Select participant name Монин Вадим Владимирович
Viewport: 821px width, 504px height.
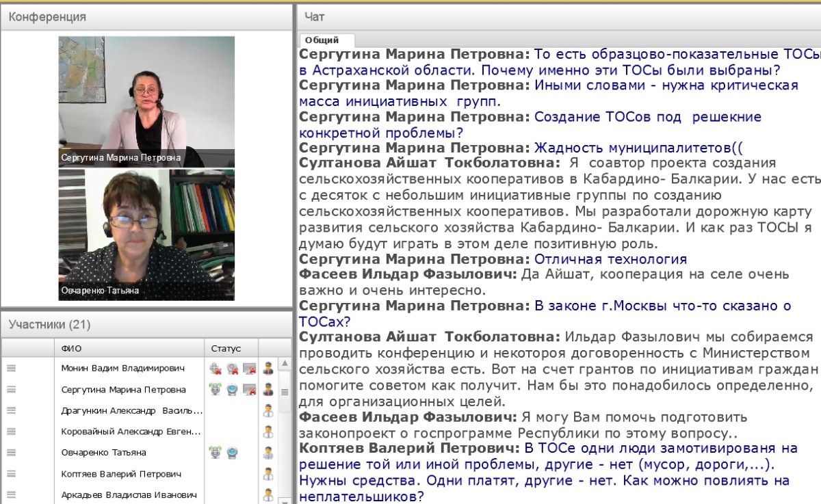tap(122, 369)
